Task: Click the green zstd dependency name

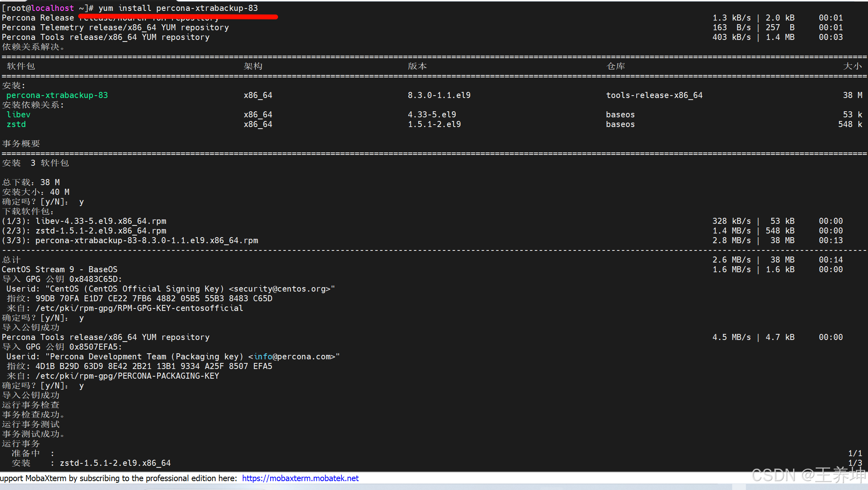Action: pyautogui.click(x=16, y=124)
